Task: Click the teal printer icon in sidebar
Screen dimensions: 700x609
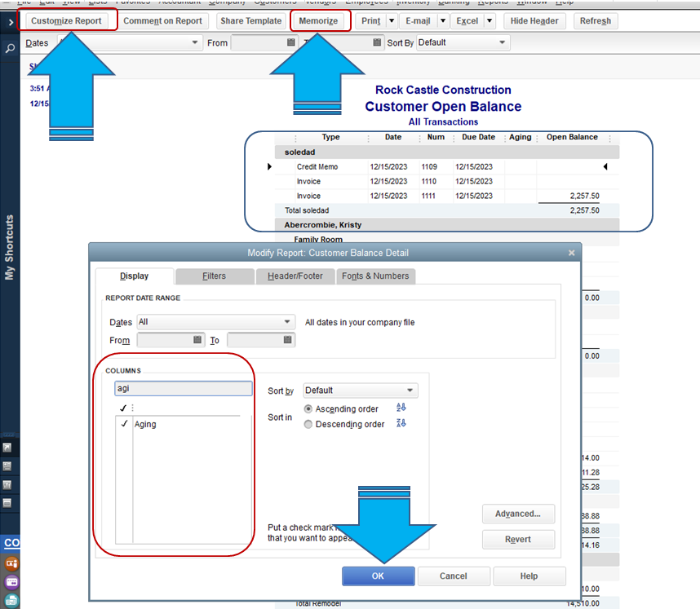Action: (x=11, y=601)
